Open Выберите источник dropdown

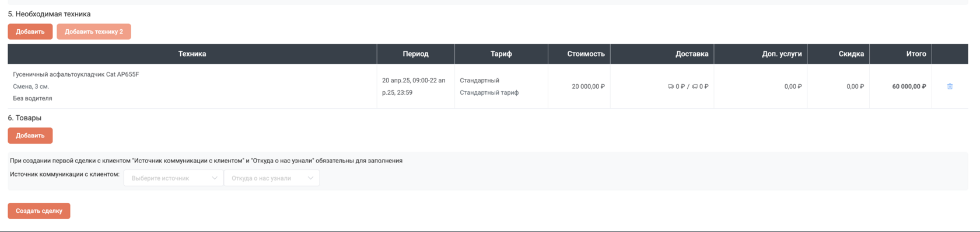(173, 178)
